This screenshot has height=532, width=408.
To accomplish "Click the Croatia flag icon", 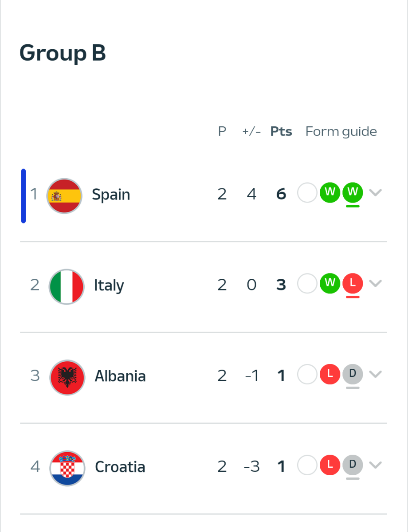I will point(67,468).
